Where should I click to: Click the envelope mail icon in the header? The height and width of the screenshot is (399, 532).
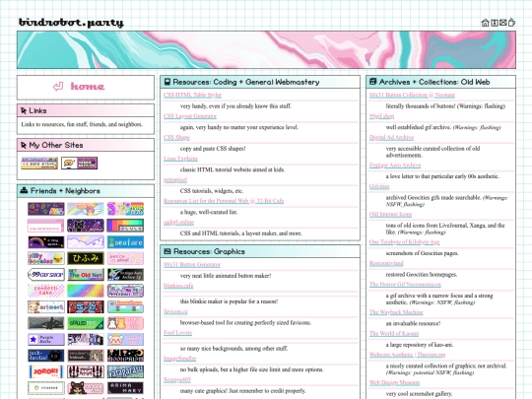click(x=502, y=23)
